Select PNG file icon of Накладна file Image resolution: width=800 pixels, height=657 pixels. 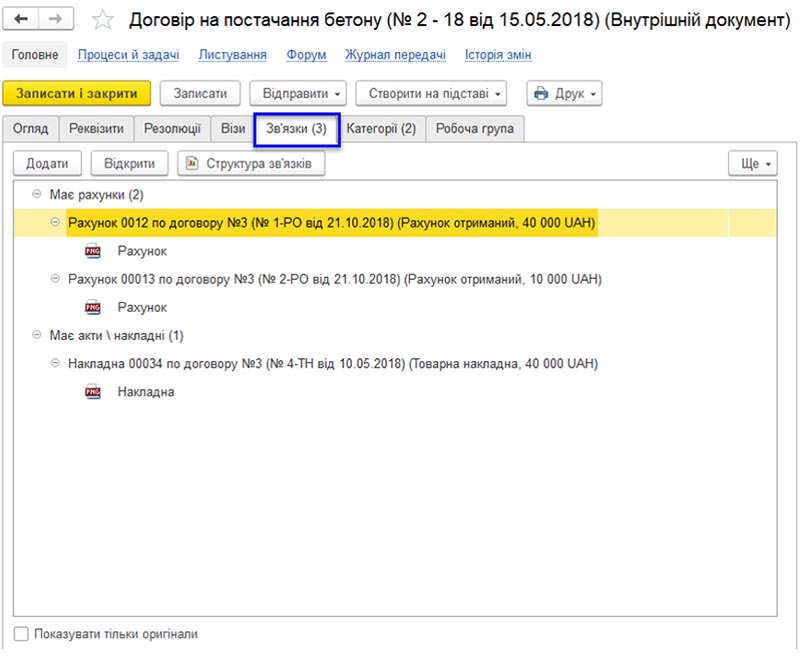[x=93, y=391]
